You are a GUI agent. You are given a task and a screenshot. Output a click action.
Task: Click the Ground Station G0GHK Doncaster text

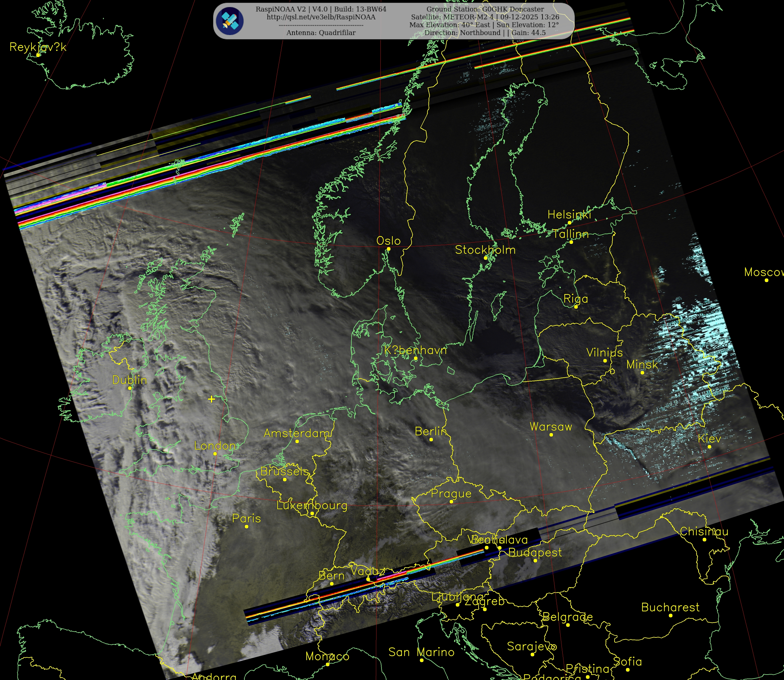click(x=485, y=9)
